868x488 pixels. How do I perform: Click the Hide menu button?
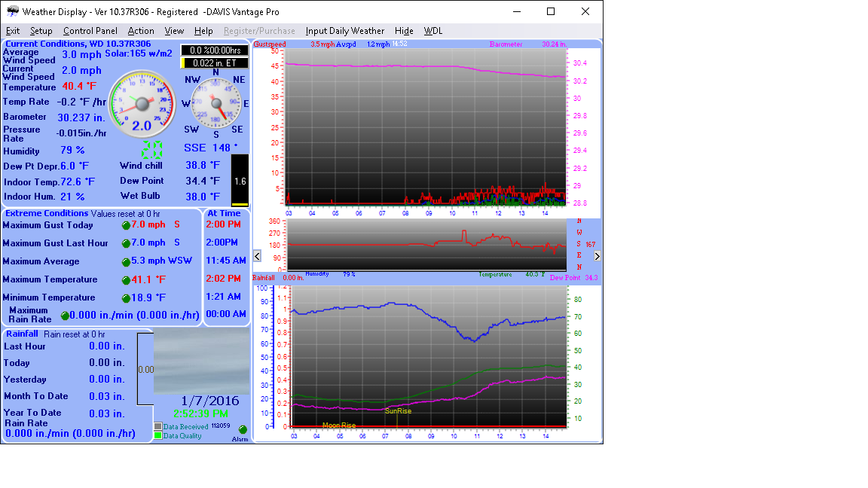point(404,31)
